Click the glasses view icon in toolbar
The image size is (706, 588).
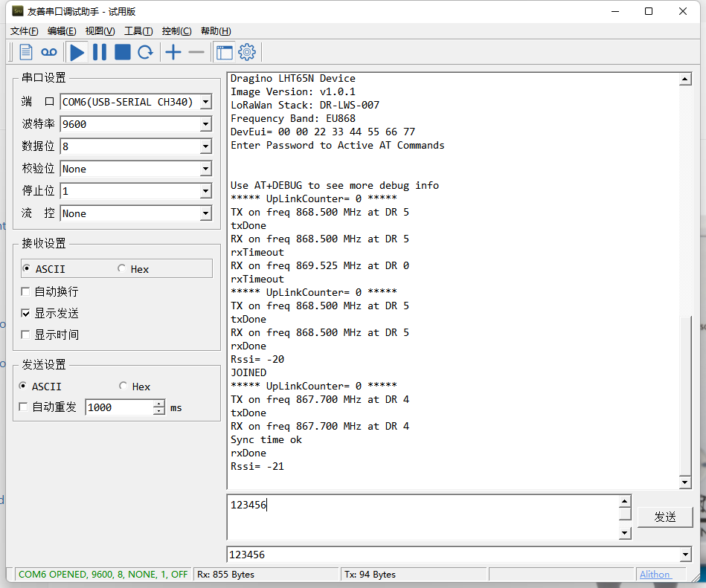pos(48,52)
